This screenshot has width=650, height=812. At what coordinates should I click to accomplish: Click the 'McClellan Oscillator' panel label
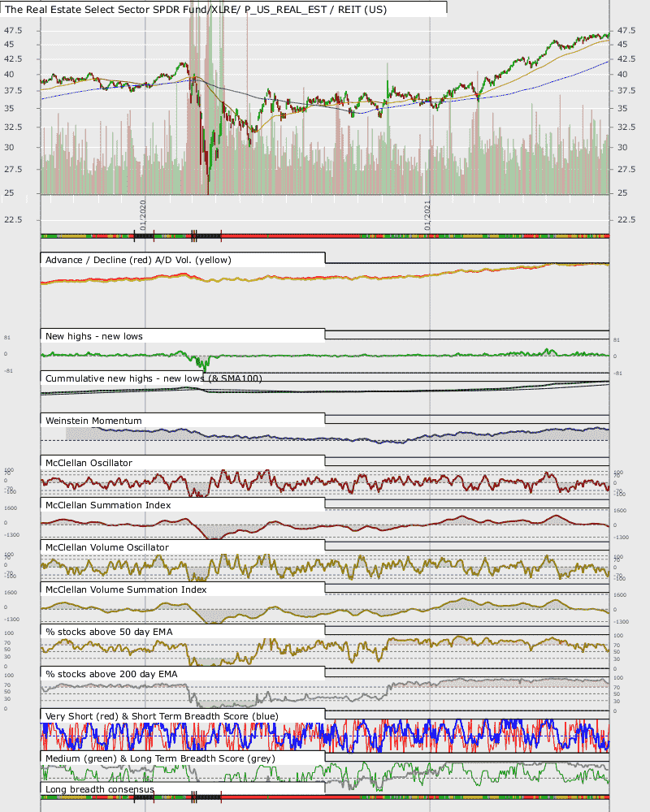point(89,463)
